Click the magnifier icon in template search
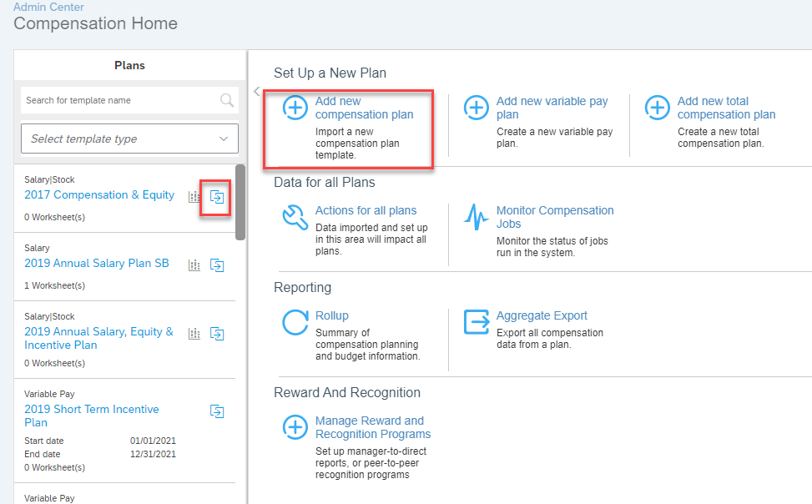812x504 pixels. point(227,100)
